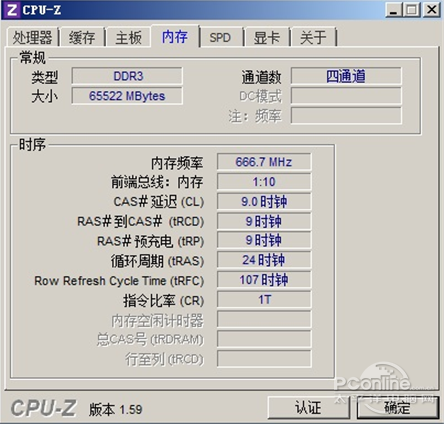Click the 1:10 FSB ratio field
The image size is (444, 424).
pos(264,182)
